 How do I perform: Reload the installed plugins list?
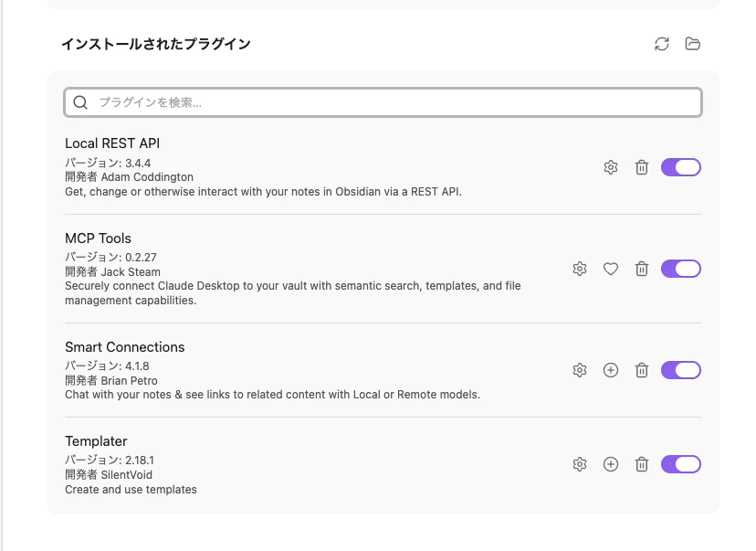(661, 44)
